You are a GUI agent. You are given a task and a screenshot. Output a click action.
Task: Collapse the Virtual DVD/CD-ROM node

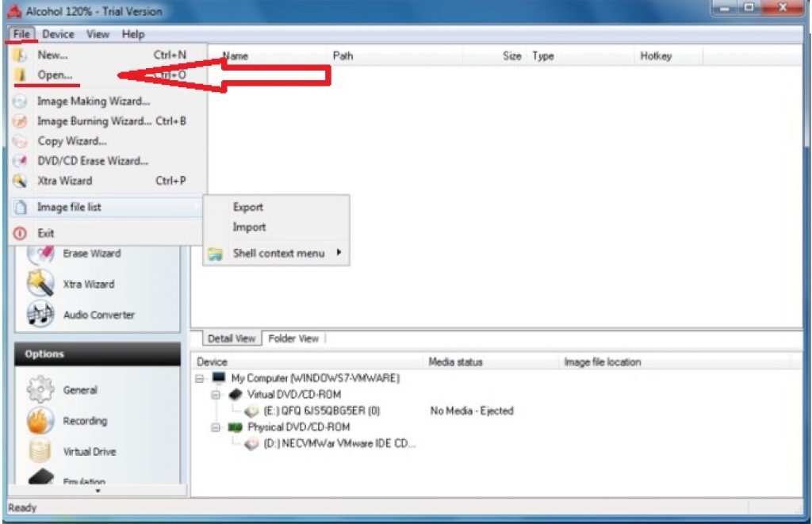click(x=216, y=394)
